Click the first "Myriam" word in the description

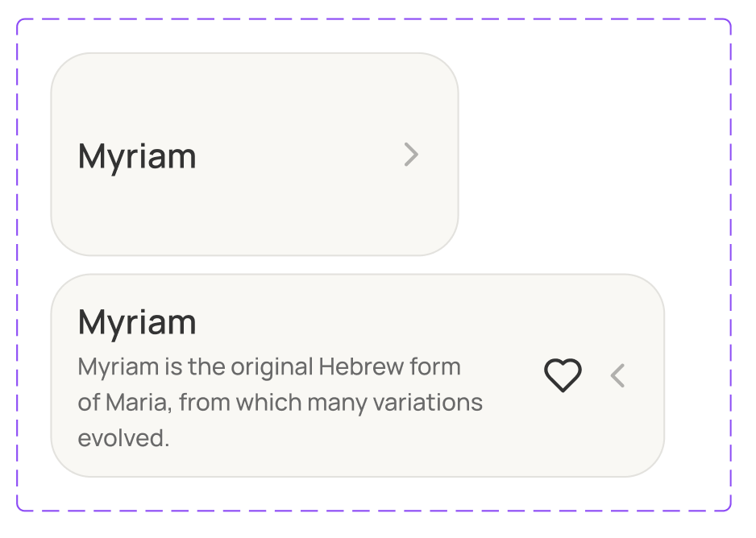tap(118, 366)
